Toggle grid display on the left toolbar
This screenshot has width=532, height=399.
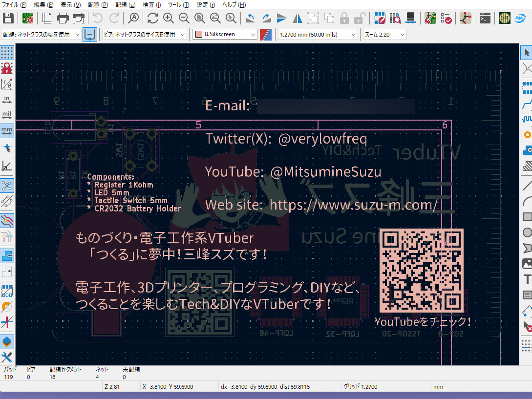(x=7, y=52)
